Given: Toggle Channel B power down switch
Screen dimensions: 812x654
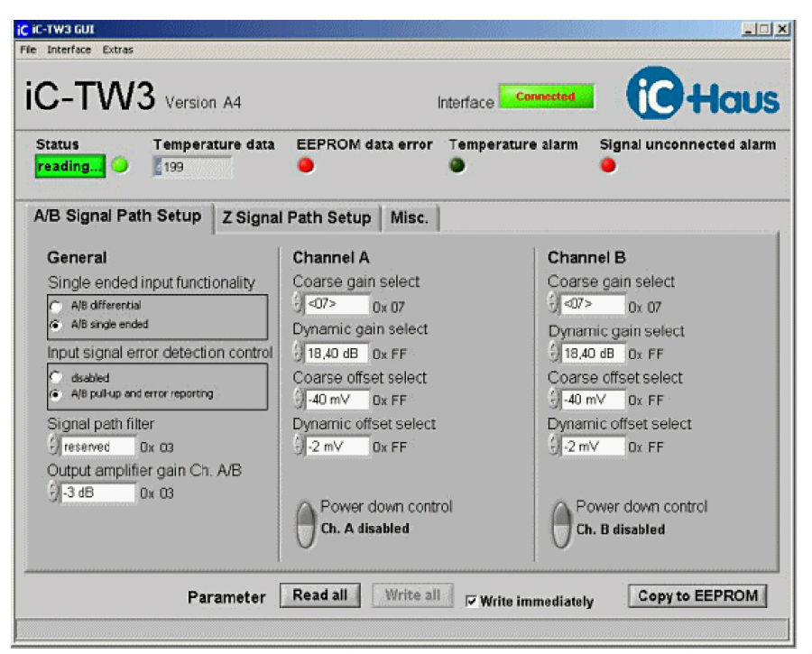Looking at the screenshot, I should tap(561, 524).
